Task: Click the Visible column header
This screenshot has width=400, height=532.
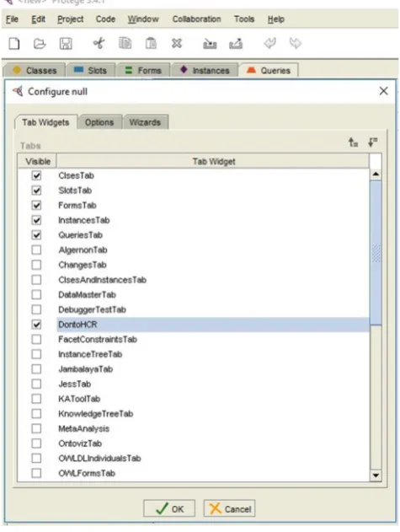Action: tap(38, 162)
